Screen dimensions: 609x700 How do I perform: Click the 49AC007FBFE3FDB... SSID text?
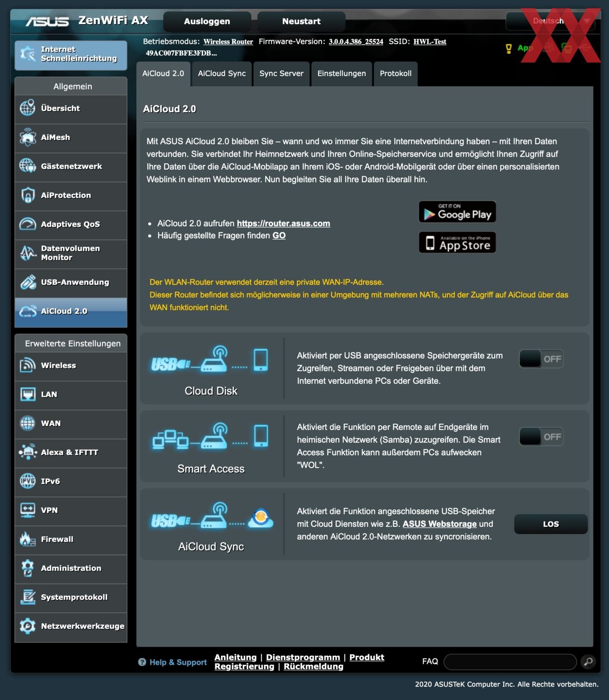[x=181, y=53]
